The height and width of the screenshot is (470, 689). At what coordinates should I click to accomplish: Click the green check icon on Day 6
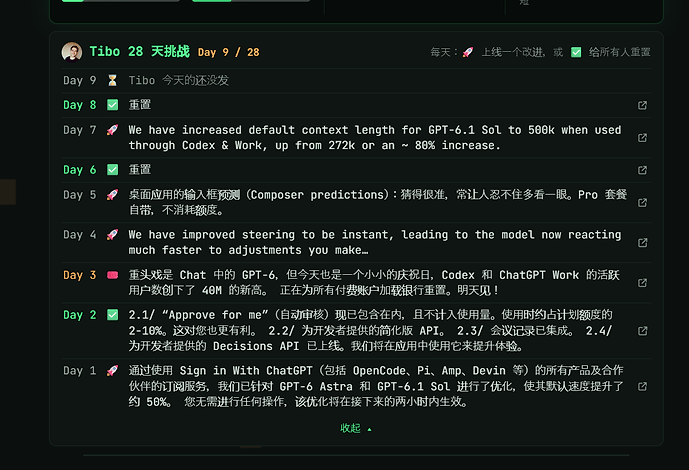112,170
